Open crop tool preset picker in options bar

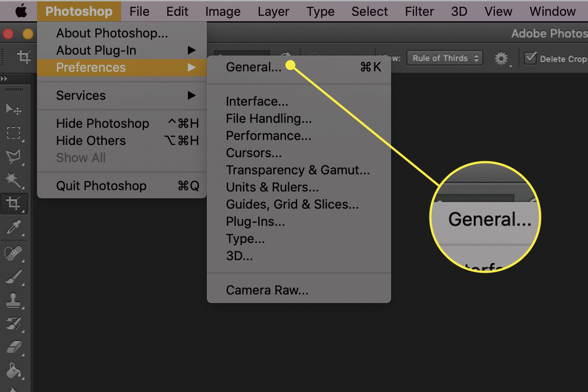pos(24,57)
